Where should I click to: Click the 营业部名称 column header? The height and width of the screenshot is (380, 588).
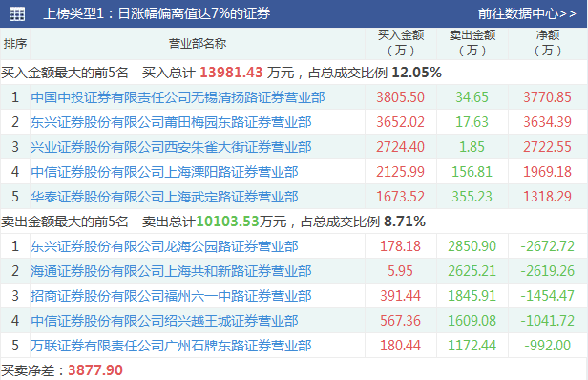tap(198, 44)
